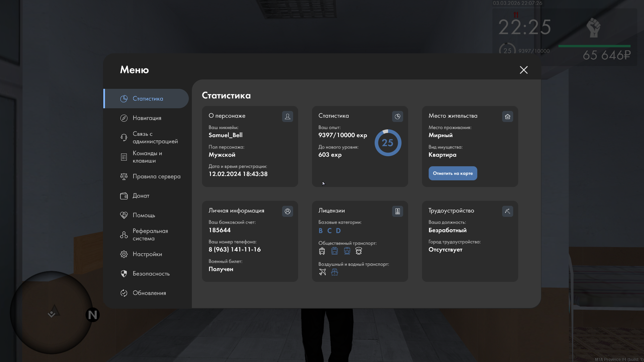Click the level 25 circular progress indicator

(x=388, y=143)
